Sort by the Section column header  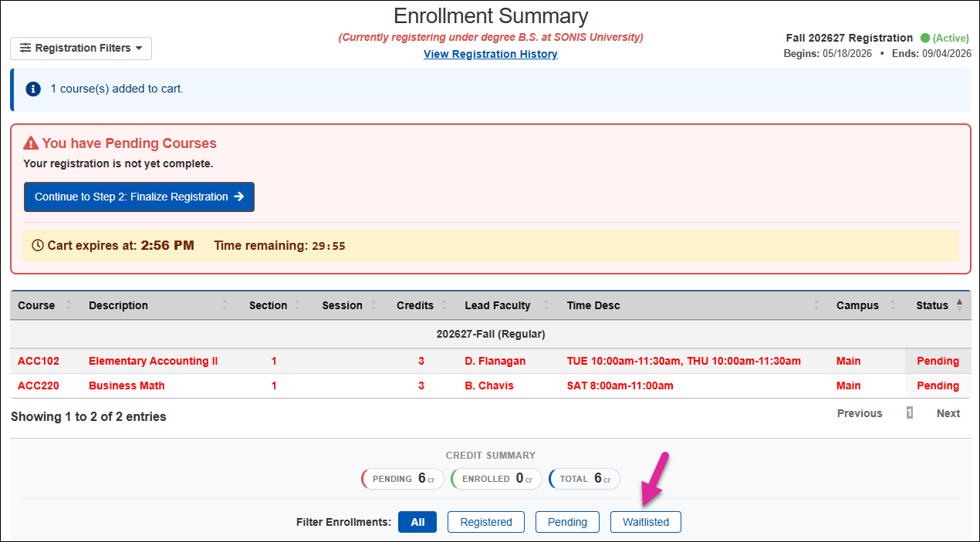pos(274,305)
